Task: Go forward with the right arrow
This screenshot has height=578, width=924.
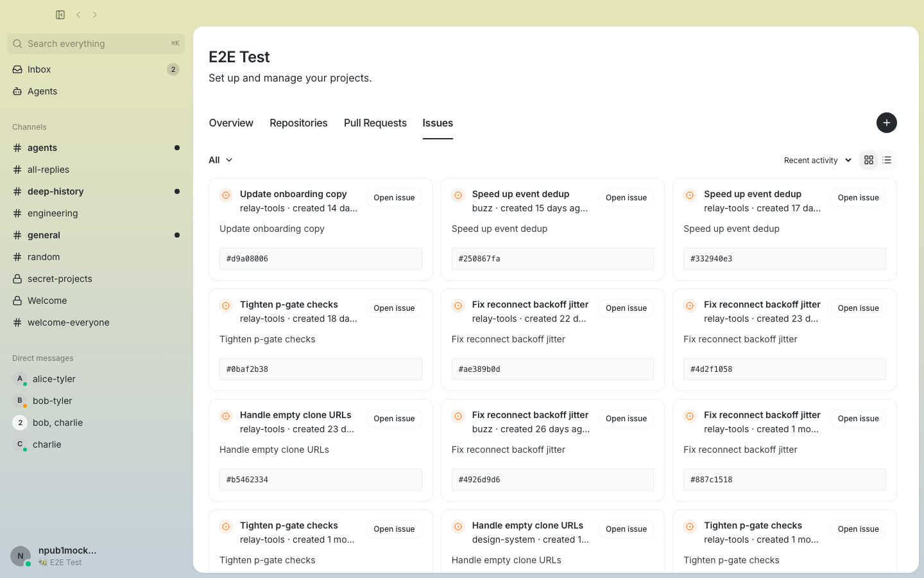Action: coord(95,15)
